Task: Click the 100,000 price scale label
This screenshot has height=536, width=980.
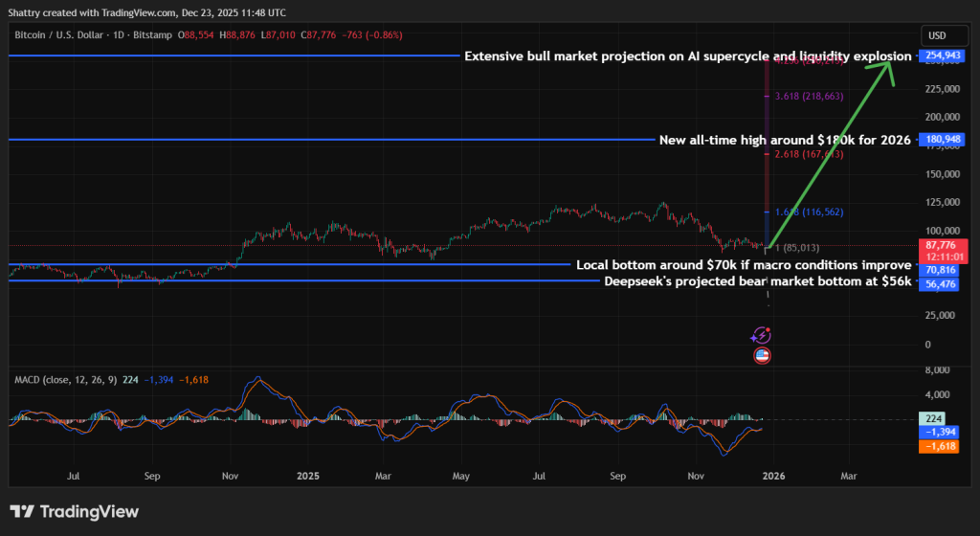Action: [943, 231]
